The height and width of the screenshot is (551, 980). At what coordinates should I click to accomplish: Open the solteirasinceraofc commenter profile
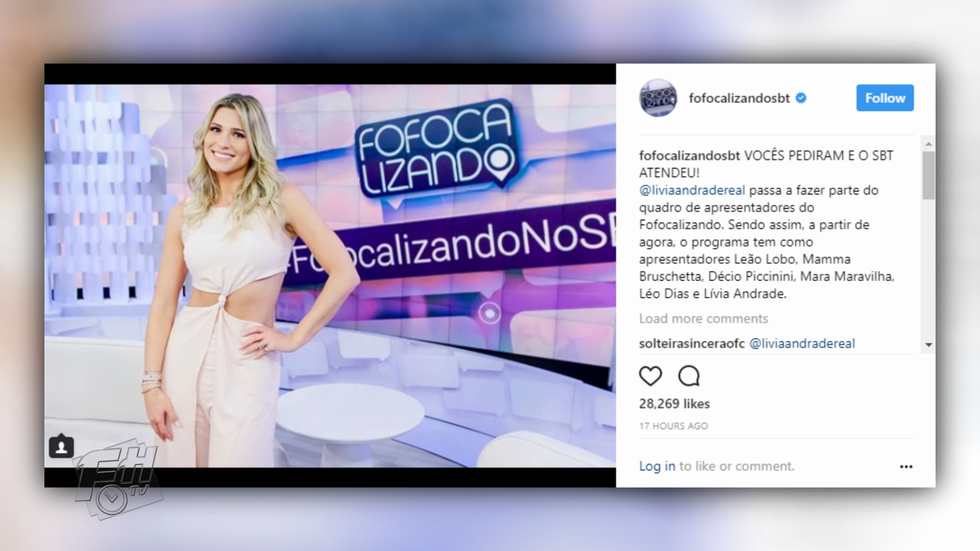click(692, 343)
